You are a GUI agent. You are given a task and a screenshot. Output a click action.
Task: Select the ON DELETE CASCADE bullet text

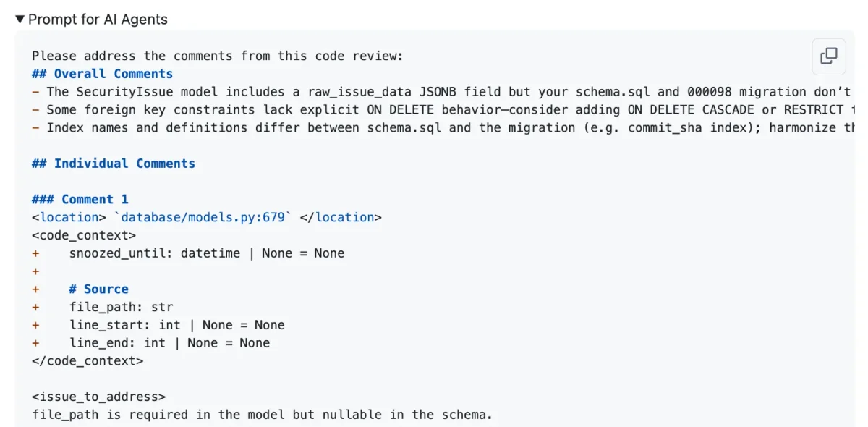point(362,109)
